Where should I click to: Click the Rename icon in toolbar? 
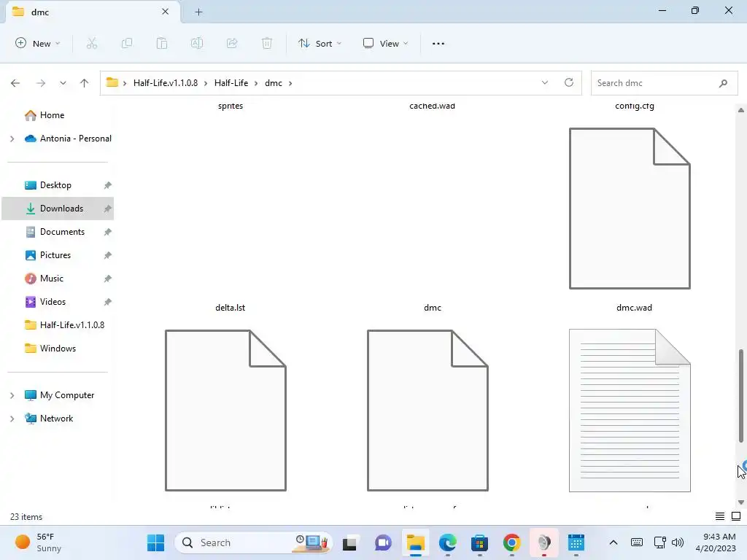tap(197, 43)
